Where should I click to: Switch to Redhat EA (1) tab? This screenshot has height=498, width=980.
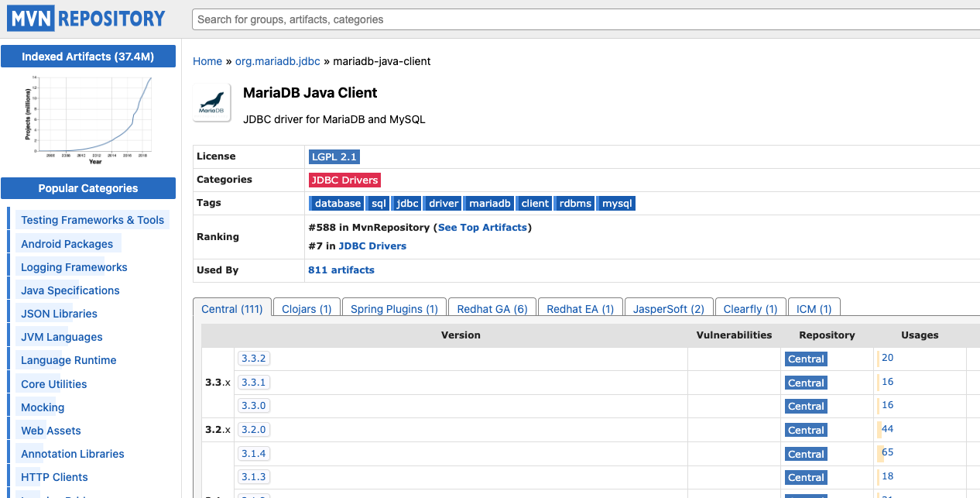[581, 308]
